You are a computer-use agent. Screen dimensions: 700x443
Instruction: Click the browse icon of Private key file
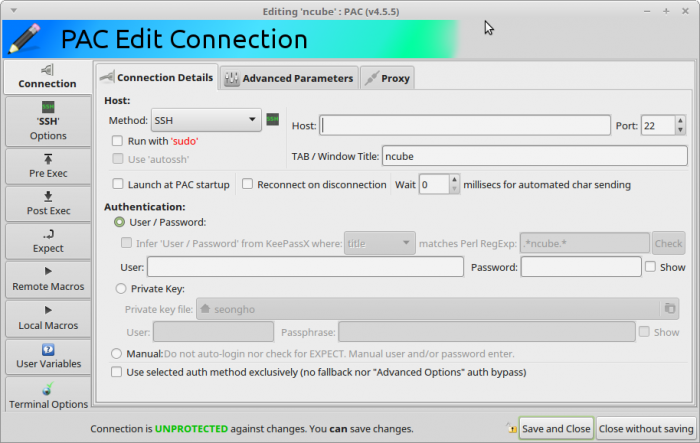click(x=670, y=309)
